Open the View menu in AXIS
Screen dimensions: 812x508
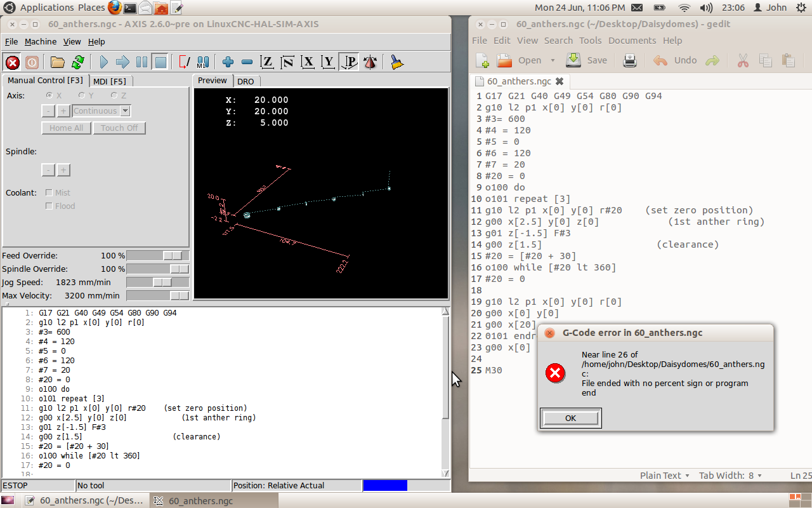click(x=72, y=41)
